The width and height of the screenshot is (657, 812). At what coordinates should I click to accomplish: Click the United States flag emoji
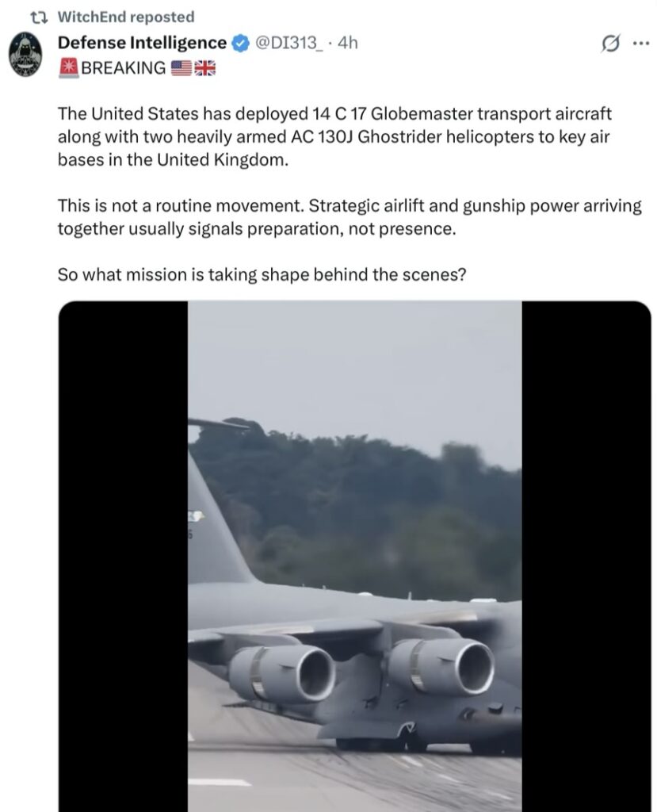pos(181,68)
